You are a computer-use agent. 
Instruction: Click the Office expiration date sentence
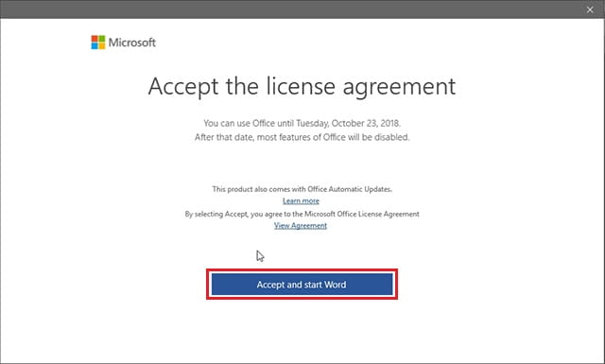pyautogui.click(x=302, y=123)
